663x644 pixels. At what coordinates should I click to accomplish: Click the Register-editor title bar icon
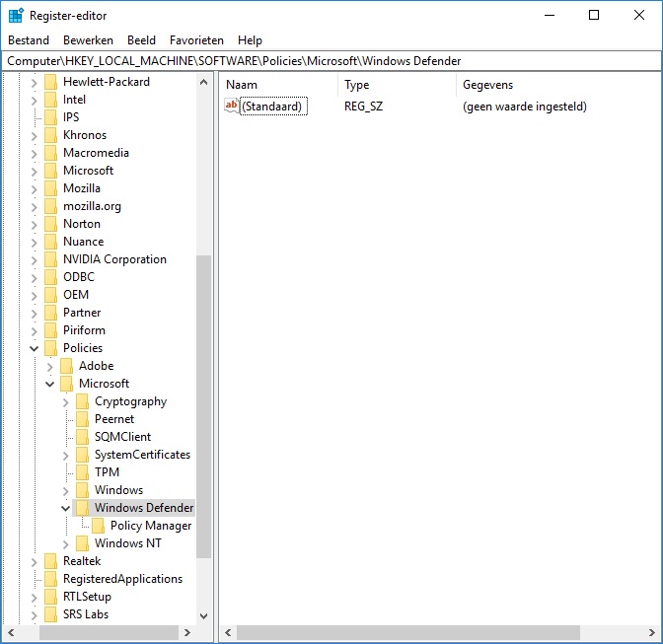(x=16, y=16)
